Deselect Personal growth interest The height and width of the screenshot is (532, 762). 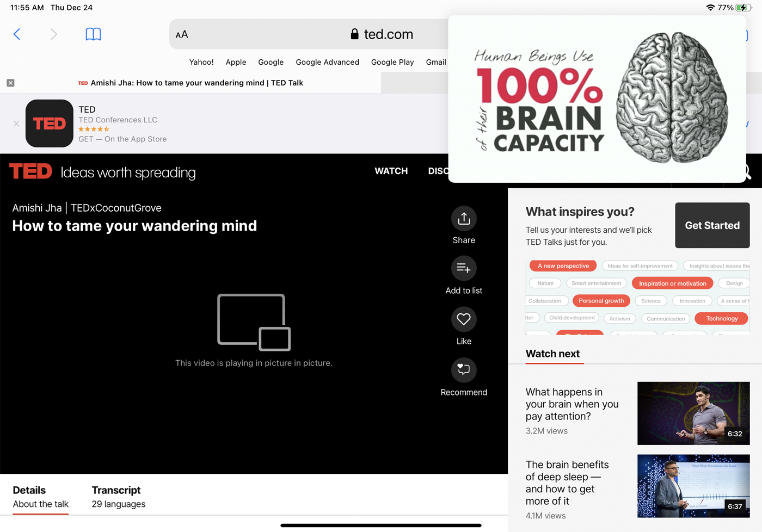point(601,301)
